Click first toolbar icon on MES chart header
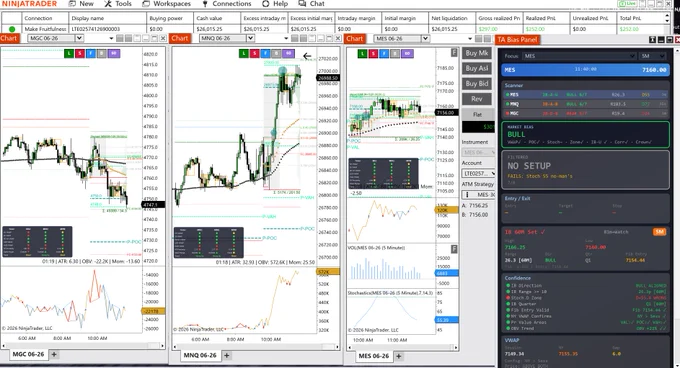 [x=479, y=39]
